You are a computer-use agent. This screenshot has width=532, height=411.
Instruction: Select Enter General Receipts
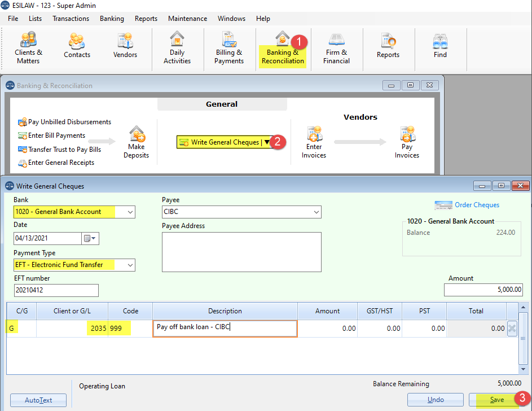[56, 163]
